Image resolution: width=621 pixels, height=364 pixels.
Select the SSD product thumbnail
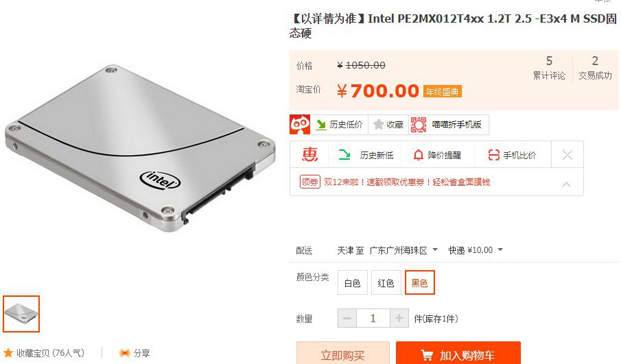[x=21, y=314]
